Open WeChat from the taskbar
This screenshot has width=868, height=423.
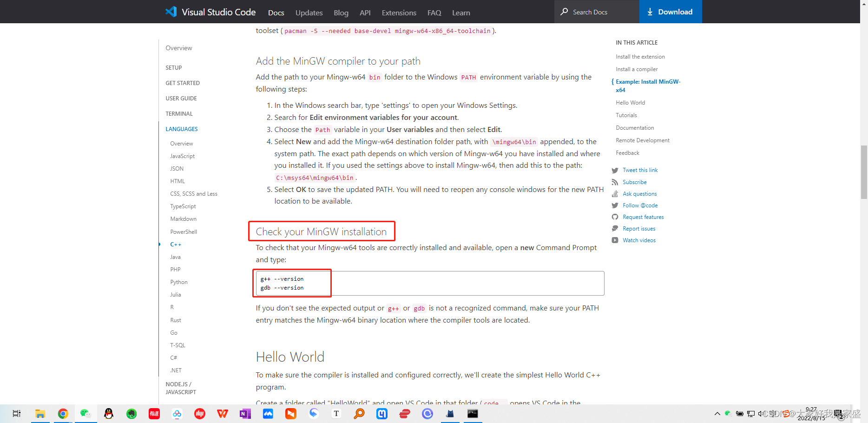[85, 414]
